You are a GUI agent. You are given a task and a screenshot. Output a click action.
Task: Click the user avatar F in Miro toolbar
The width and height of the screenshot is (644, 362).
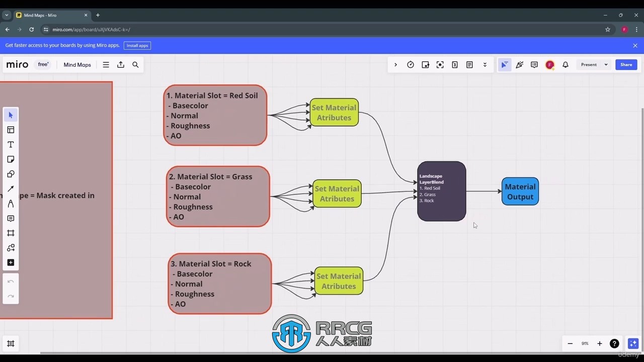(550, 65)
